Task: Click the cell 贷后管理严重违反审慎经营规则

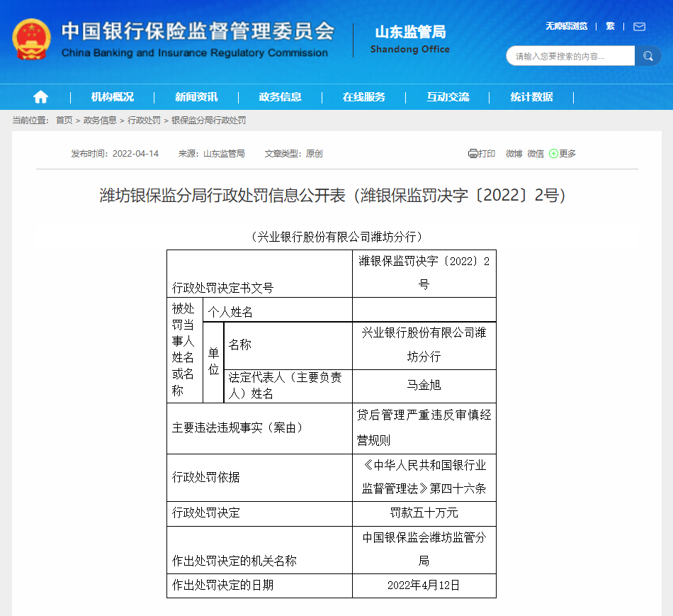Action: [424, 428]
